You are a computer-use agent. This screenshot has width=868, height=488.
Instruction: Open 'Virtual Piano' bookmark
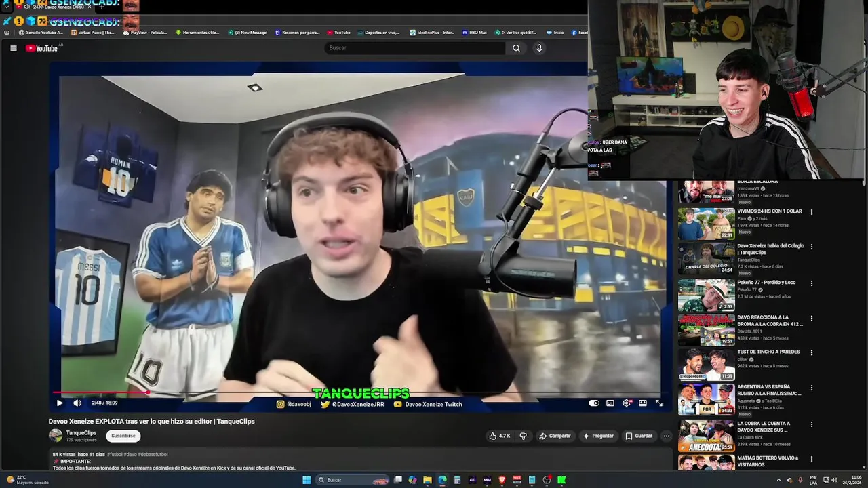pyautogui.click(x=92, y=32)
